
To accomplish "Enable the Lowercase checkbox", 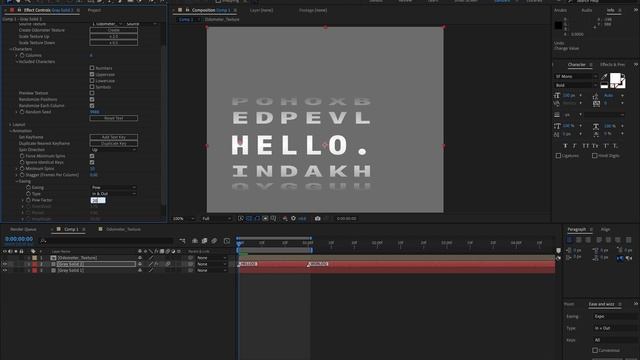I will 92,80.
